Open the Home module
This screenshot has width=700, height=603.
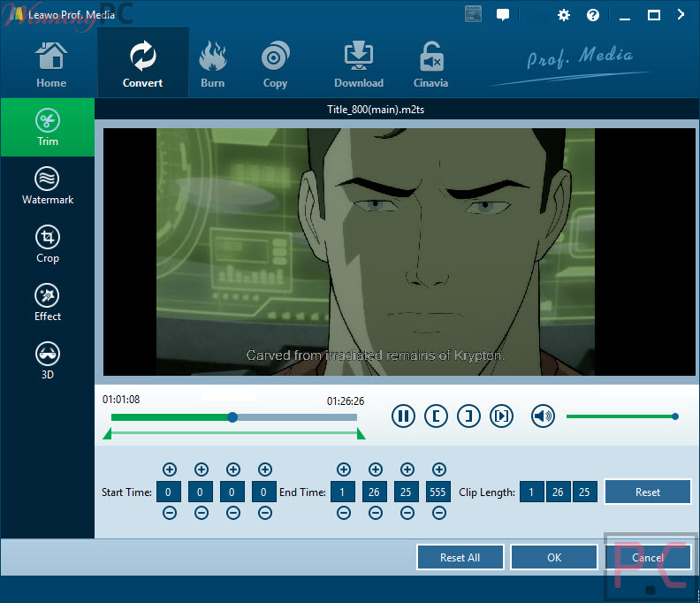(x=51, y=65)
